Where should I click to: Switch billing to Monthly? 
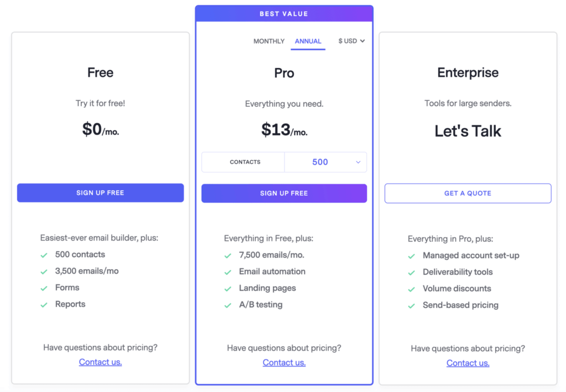(269, 41)
